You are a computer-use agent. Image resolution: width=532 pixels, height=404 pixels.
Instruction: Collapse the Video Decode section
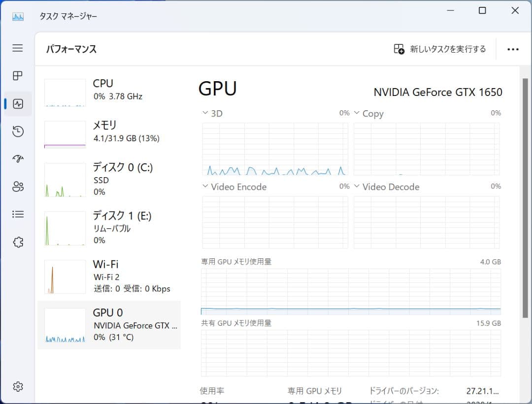coord(357,187)
